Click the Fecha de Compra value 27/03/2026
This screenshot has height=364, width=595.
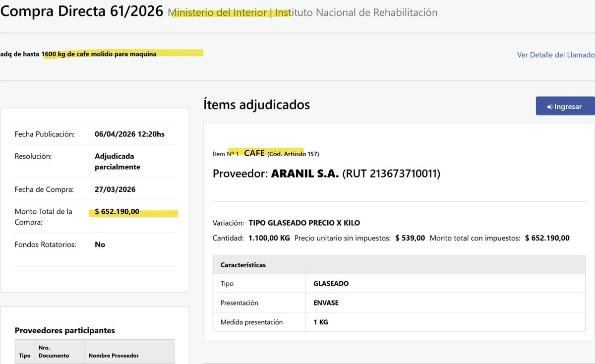[115, 189]
